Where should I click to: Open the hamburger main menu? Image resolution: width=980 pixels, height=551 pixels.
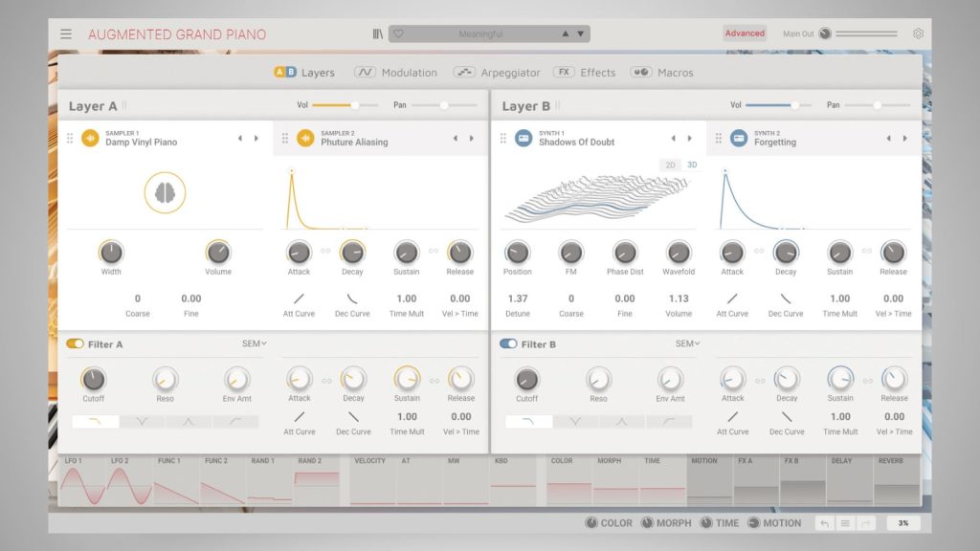66,33
